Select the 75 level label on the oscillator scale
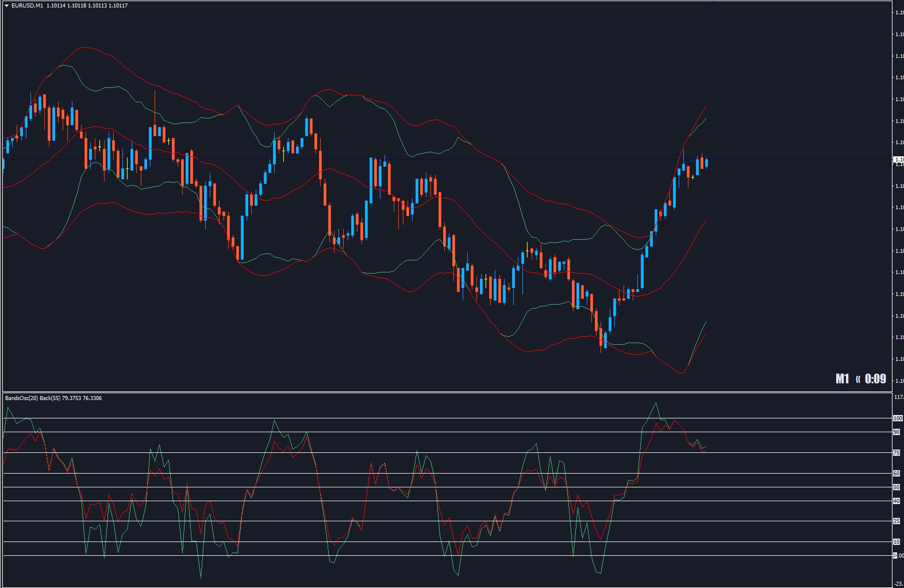The image size is (904, 588). tap(897, 453)
